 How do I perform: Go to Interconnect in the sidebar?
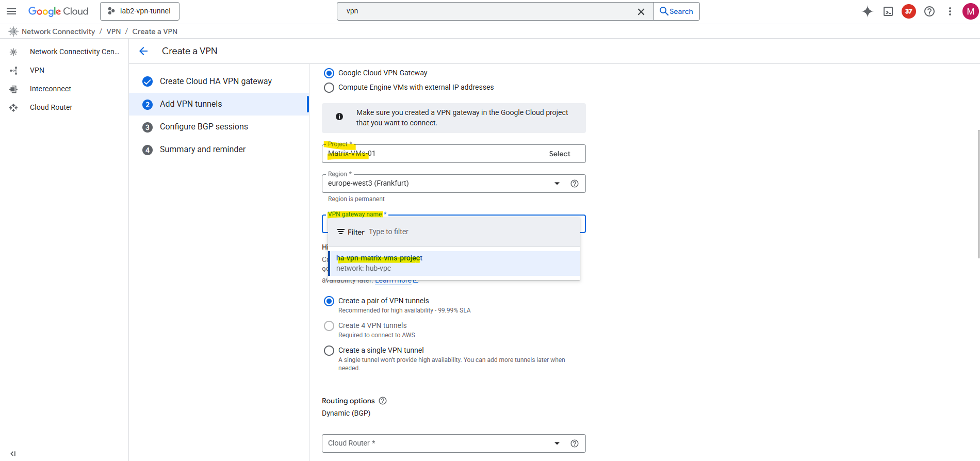coord(51,89)
